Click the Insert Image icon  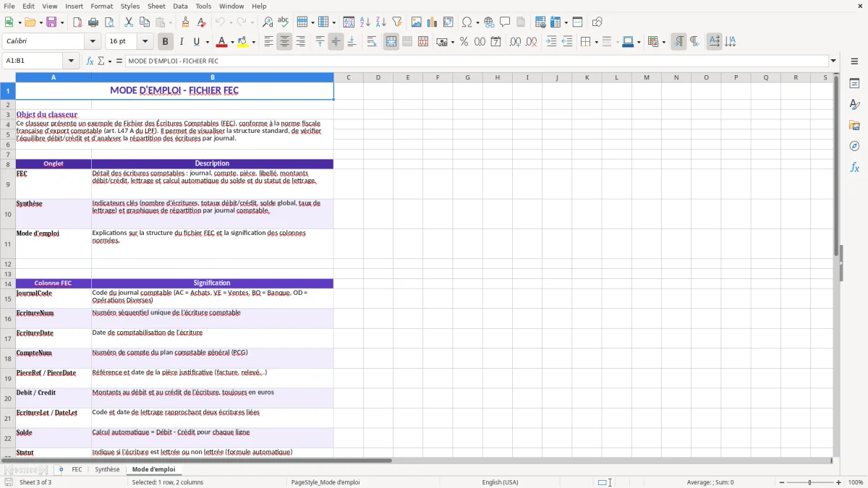pyautogui.click(x=417, y=22)
